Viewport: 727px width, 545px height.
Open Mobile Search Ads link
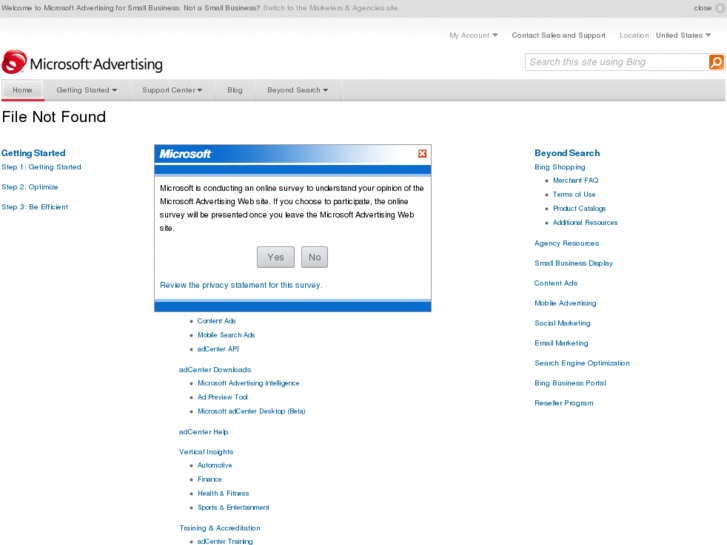click(x=226, y=335)
